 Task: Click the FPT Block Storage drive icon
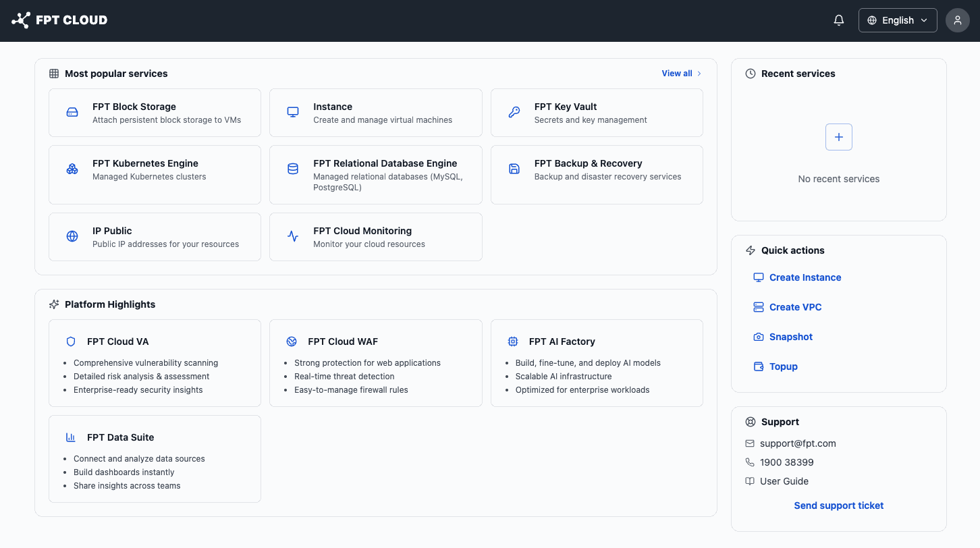click(72, 112)
